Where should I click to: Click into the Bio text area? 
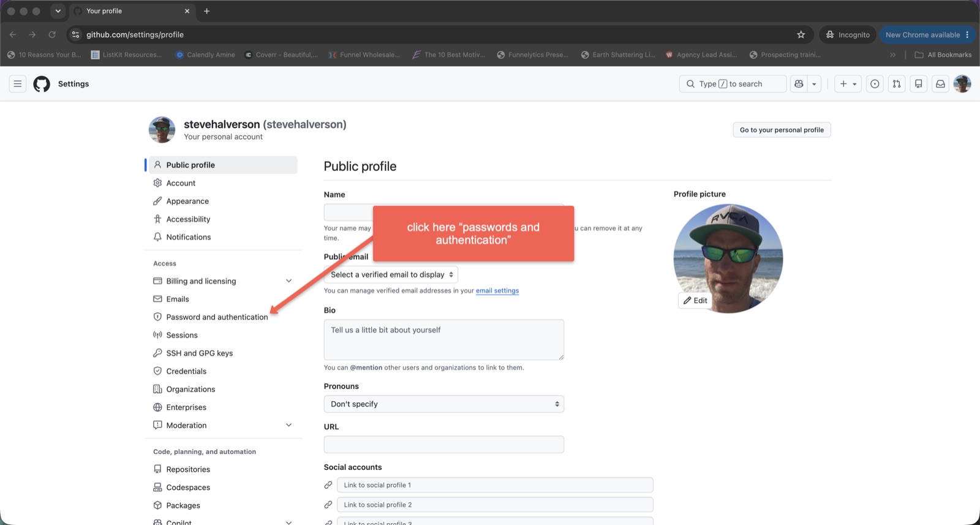444,339
